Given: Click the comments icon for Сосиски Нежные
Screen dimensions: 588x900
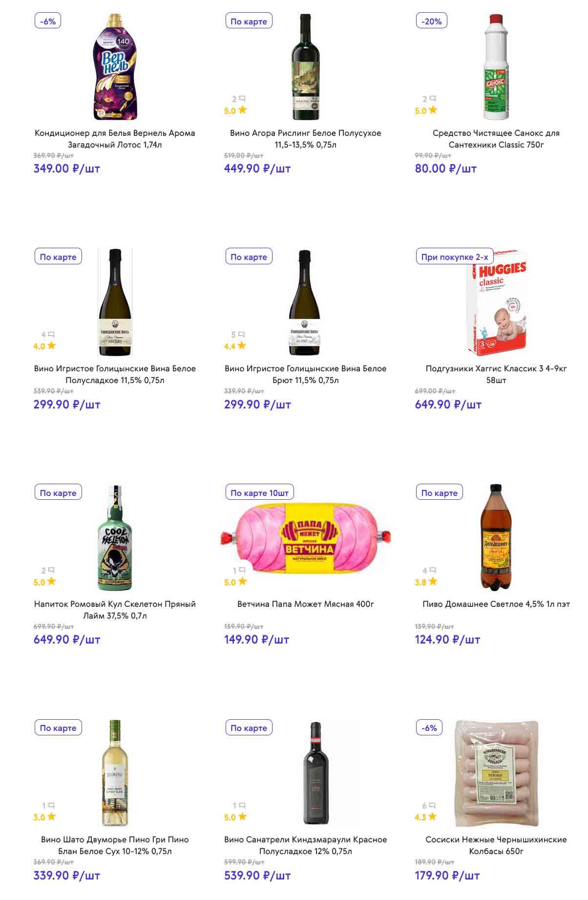Looking at the screenshot, I should (x=429, y=806).
